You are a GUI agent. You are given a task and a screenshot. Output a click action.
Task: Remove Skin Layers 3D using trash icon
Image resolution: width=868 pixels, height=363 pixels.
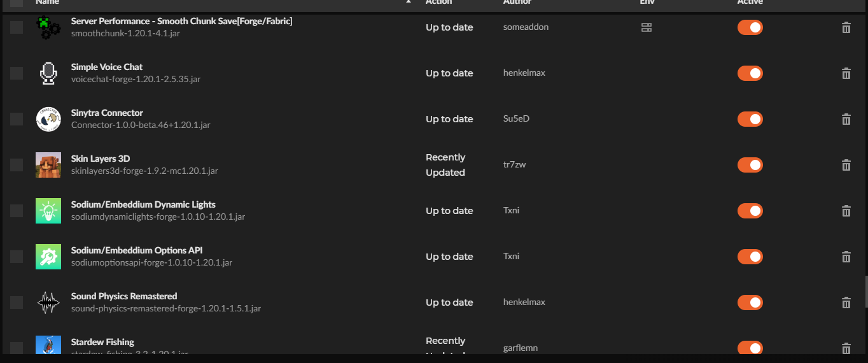846,165
